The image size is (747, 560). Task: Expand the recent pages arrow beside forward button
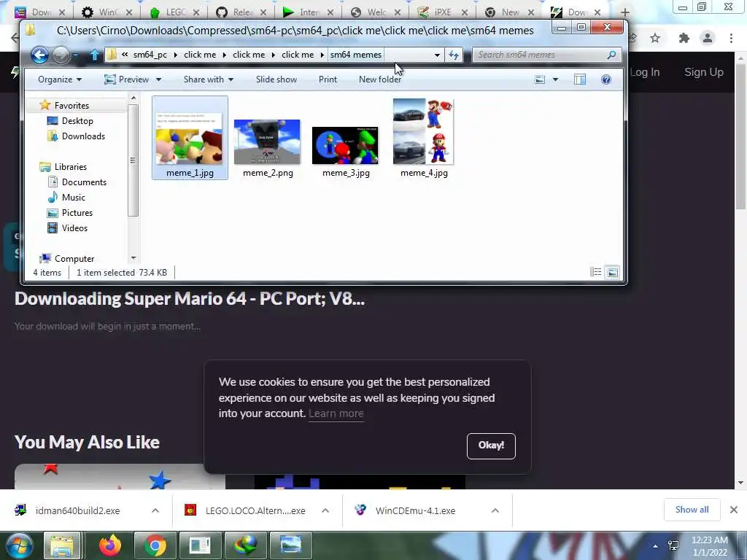tap(75, 55)
